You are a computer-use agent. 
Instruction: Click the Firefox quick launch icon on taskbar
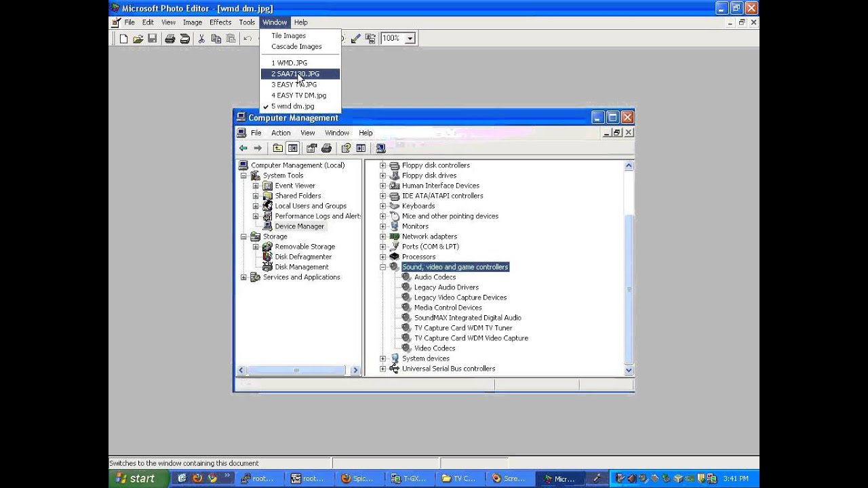[x=197, y=478]
